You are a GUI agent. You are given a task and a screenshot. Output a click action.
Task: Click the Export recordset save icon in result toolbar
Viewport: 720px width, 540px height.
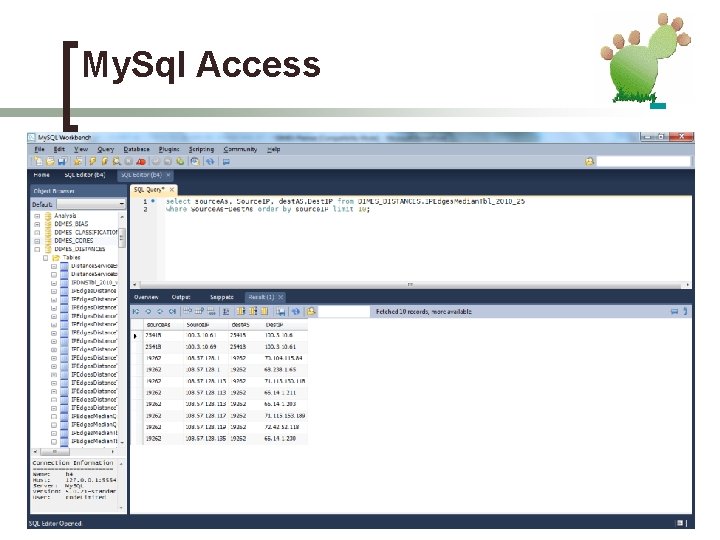(x=281, y=312)
